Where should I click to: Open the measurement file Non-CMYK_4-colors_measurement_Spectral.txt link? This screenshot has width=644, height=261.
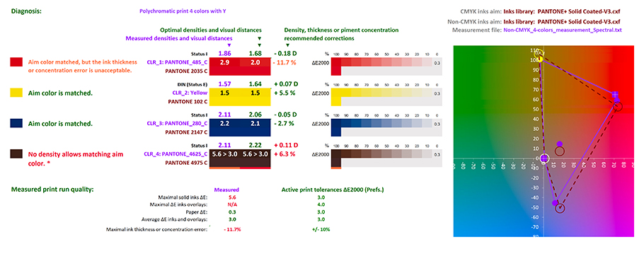pos(563,30)
